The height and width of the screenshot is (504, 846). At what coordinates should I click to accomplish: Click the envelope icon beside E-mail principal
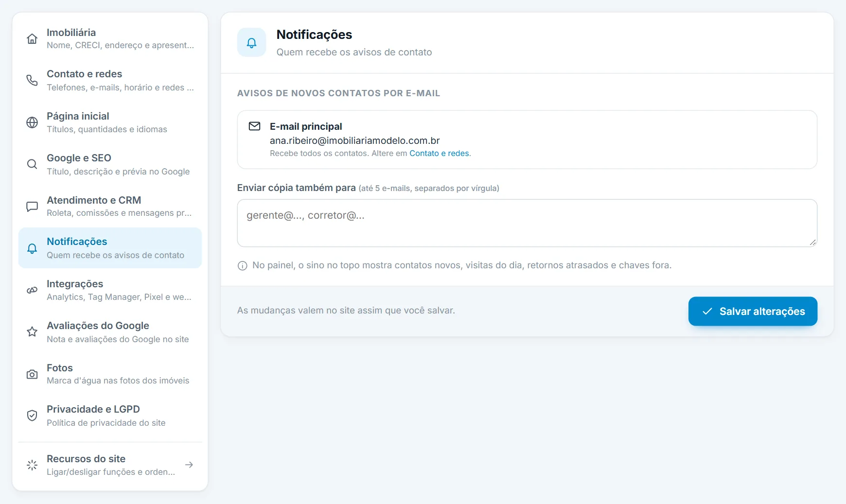pos(254,126)
